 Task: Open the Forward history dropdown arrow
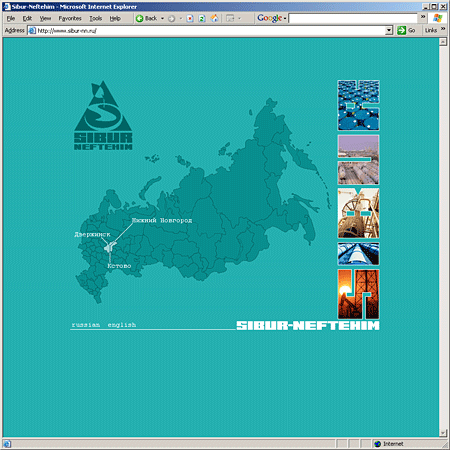181,18
